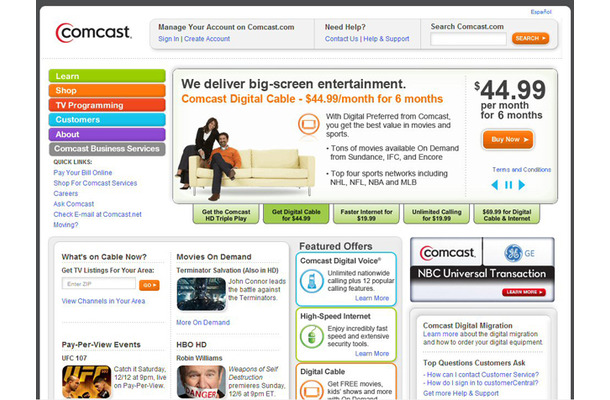Open the Ask Comcast quick link
610x400 pixels.
tap(74, 204)
